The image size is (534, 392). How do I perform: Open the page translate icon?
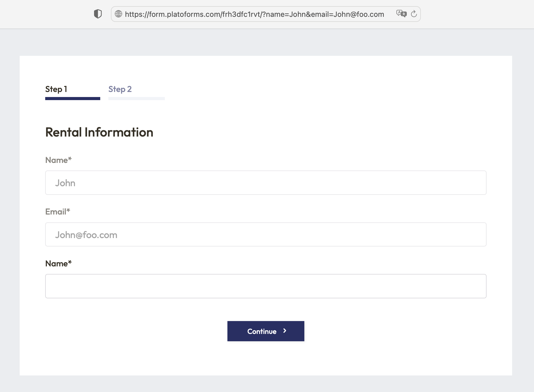tap(401, 14)
